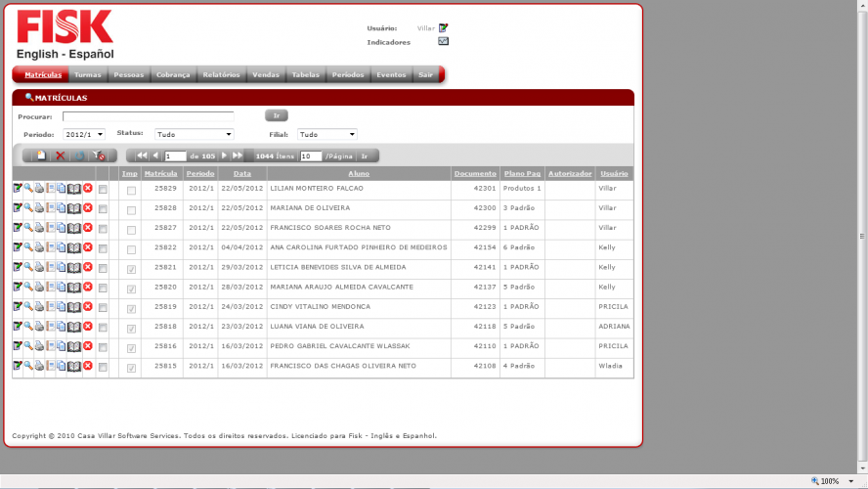The height and width of the screenshot is (489, 868).
Task: Open document icon for ANA CAROLINA FURTADO row
Action: [51, 247]
